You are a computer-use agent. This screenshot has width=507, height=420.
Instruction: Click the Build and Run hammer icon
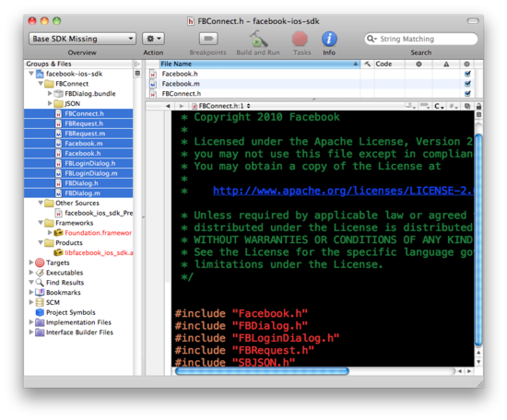point(258,39)
